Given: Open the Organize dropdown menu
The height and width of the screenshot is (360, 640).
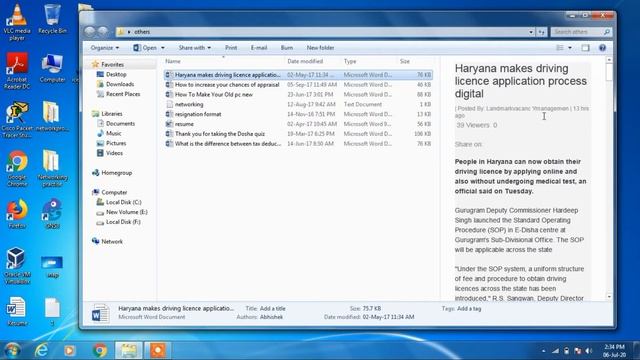Looking at the screenshot, I should tap(104, 48).
